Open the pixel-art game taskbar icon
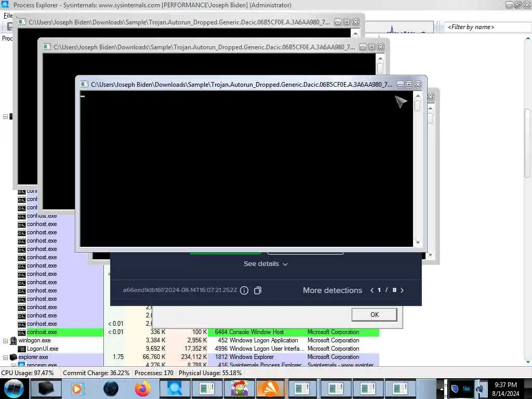The width and height of the screenshot is (532, 399). (239, 389)
